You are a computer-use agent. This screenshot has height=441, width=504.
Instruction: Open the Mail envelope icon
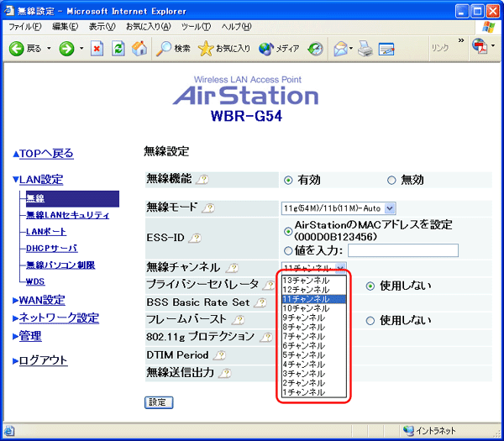pos(341,49)
